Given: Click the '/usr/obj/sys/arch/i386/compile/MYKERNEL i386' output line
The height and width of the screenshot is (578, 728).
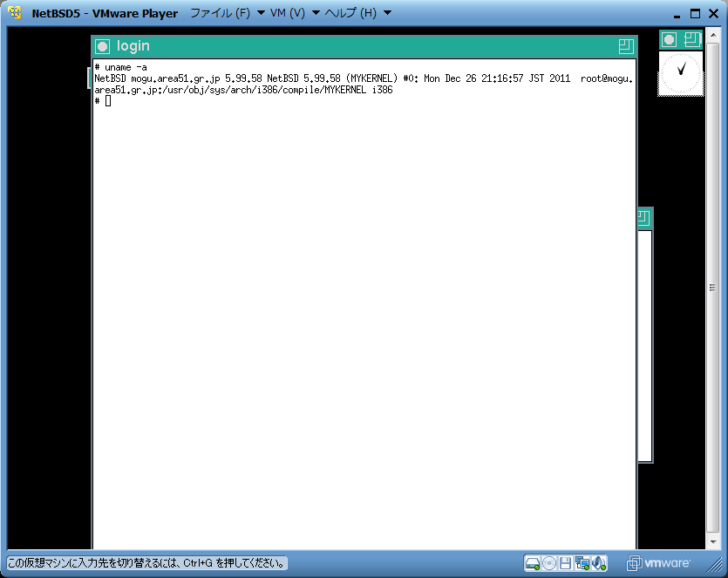Looking at the screenshot, I should tap(244, 90).
